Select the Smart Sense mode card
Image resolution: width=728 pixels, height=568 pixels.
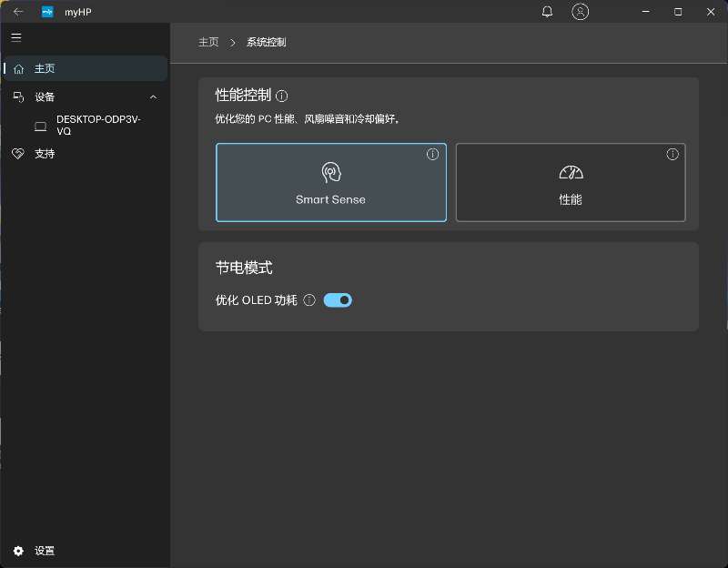tap(331, 182)
